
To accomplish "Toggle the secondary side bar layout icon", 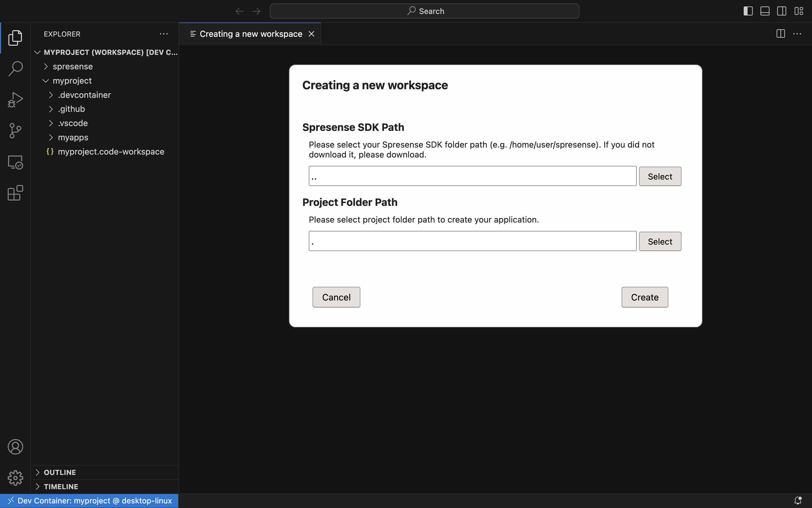I will [x=781, y=11].
